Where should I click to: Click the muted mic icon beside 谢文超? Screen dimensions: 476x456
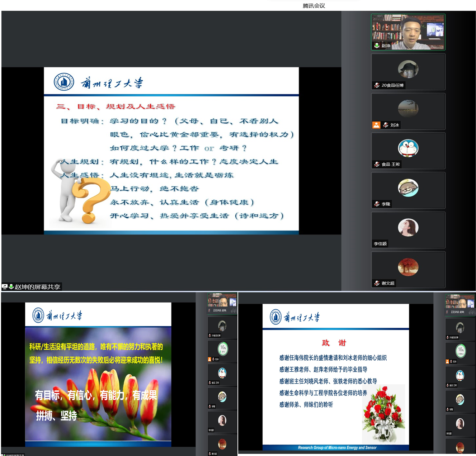377,283
